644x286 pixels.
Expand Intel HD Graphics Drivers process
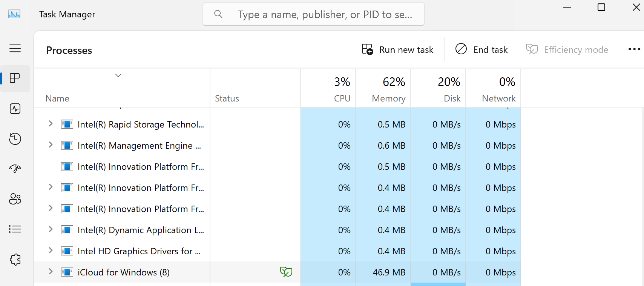point(51,251)
